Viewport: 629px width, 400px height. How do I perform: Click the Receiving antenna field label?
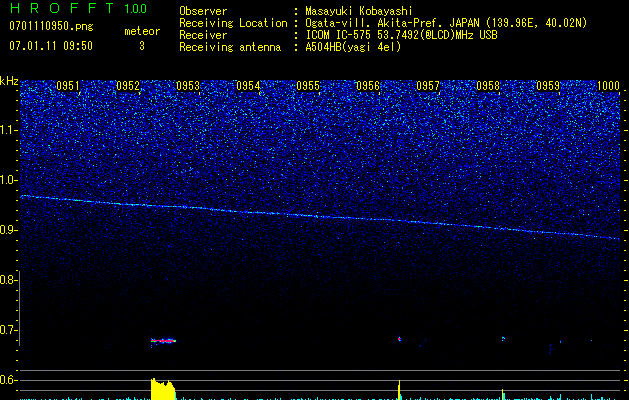230,47
